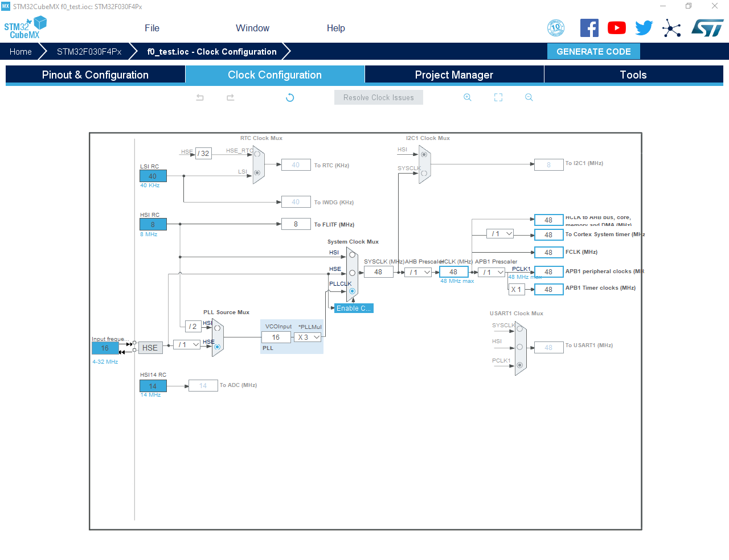Click GENERATE CODE button
This screenshot has width=729, height=560.
(593, 51)
